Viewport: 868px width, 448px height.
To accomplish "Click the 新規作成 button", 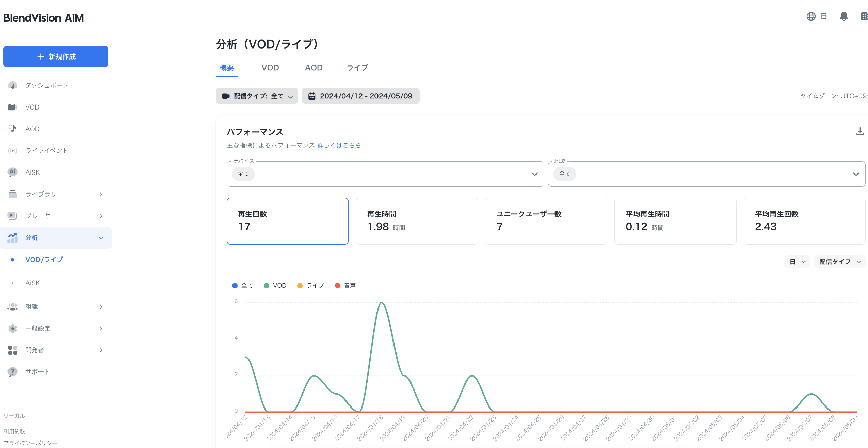I will 56,56.
